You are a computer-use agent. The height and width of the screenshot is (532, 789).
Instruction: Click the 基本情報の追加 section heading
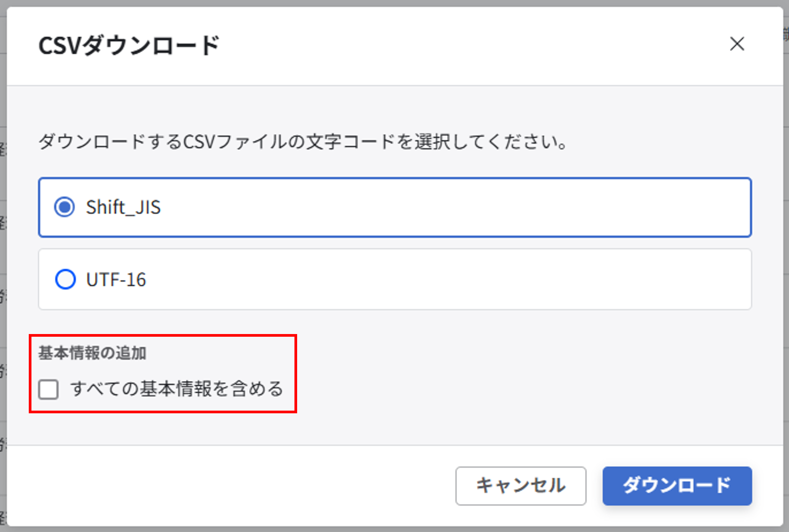(x=92, y=353)
